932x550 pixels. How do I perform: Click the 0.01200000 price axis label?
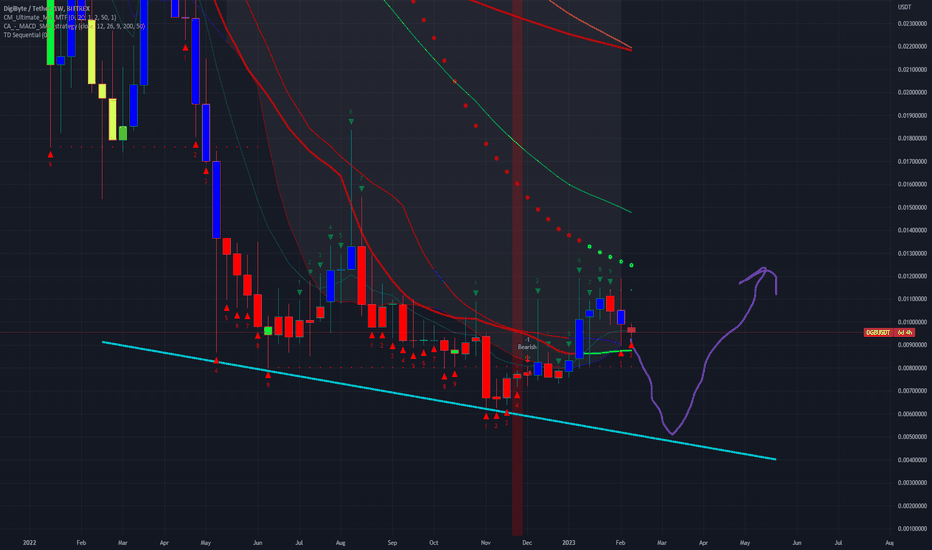(x=912, y=276)
